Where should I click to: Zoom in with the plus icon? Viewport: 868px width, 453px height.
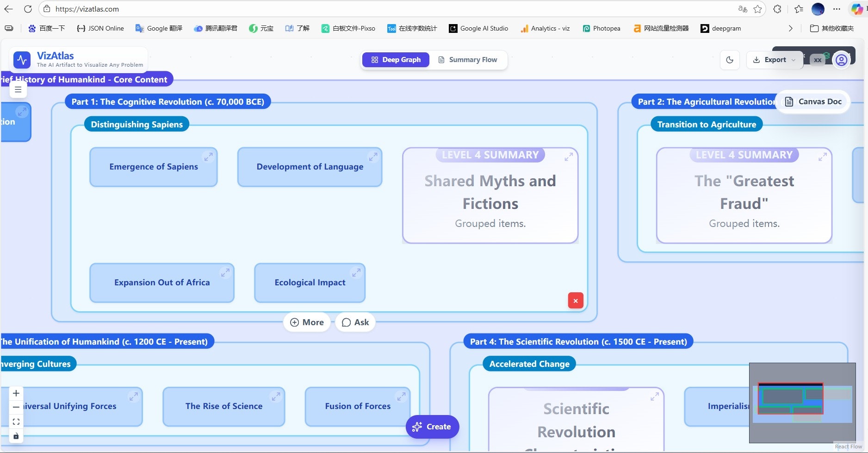click(x=16, y=393)
